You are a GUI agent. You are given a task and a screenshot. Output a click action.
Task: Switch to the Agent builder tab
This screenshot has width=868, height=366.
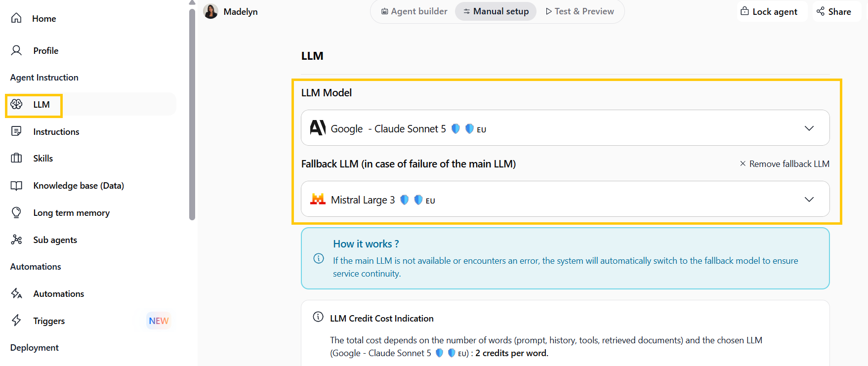point(414,11)
